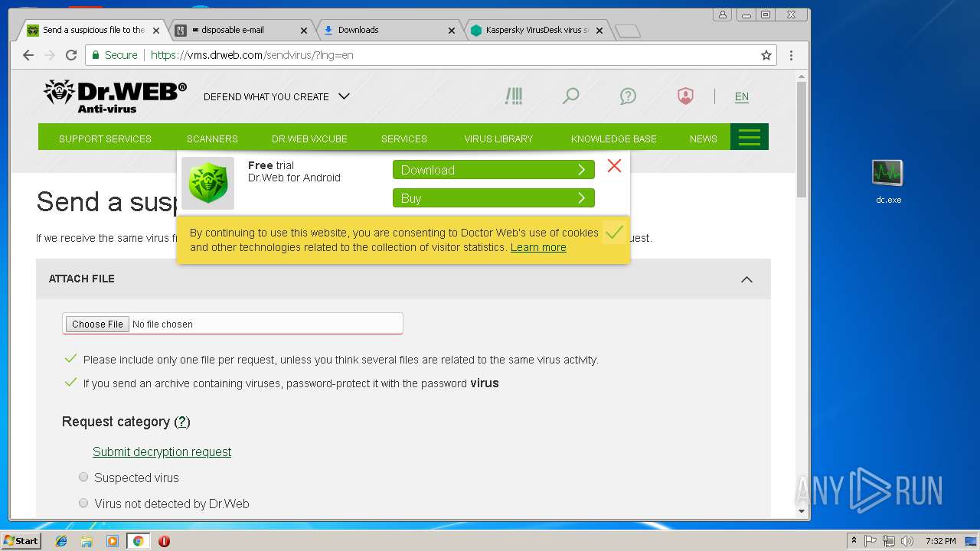This screenshot has height=551, width=980.
Task: Close the Send a suspicious file tab
Action: [x=156, y=31]
